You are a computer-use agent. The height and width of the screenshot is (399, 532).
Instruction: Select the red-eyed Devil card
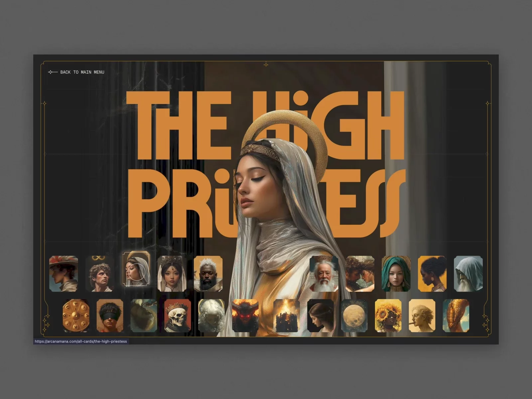pos(245,316)
